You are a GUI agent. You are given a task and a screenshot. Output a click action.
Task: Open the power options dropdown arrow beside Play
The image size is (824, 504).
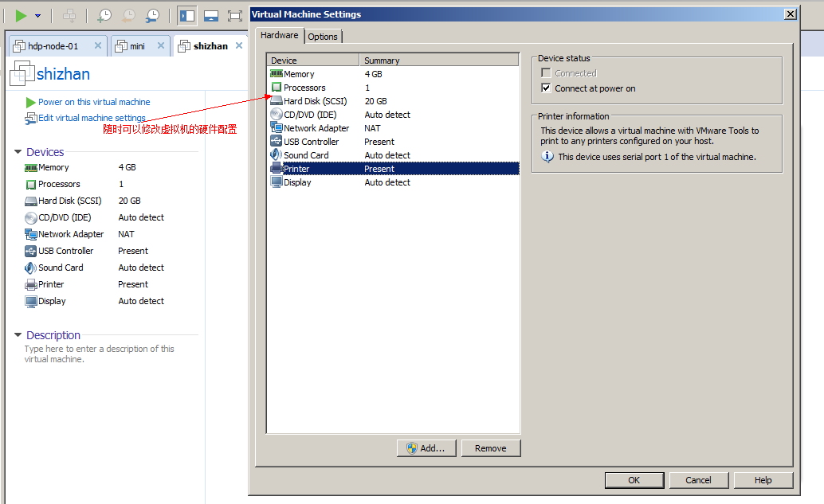coord(37,16)
